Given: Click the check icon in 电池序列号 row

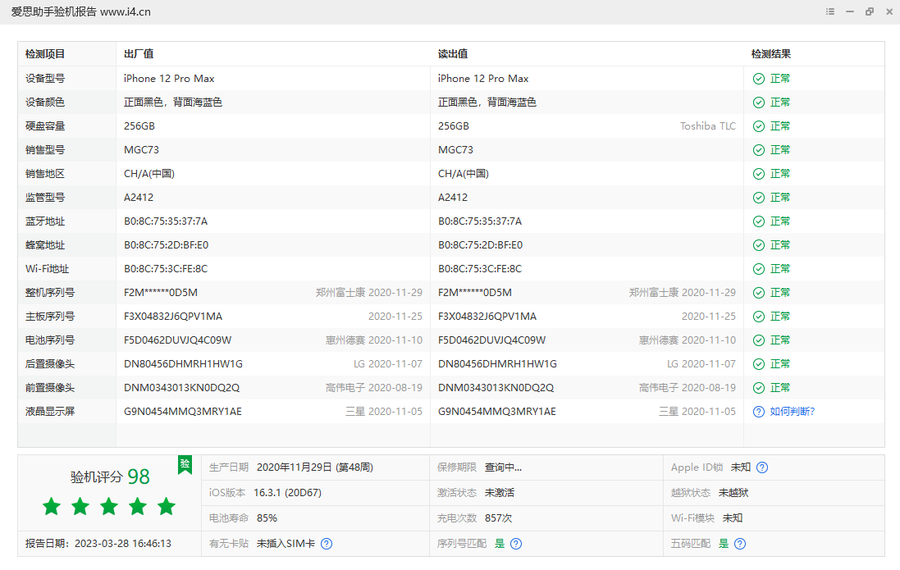Looking at the screenshot, I should (759, 340).
